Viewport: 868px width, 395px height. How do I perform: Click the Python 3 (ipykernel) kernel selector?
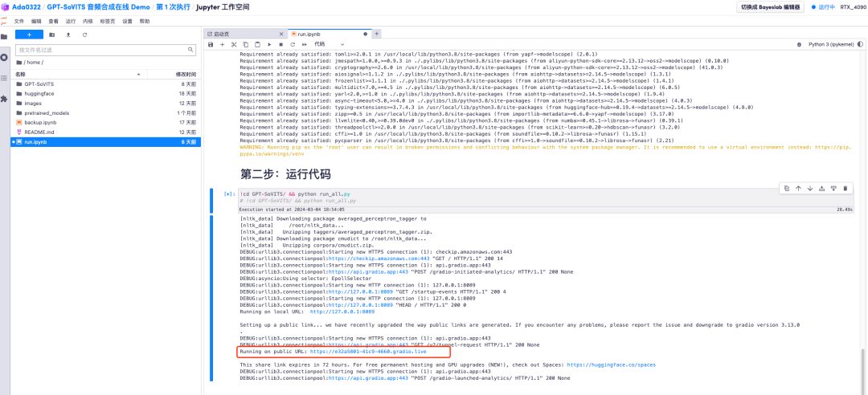point(831,44)
